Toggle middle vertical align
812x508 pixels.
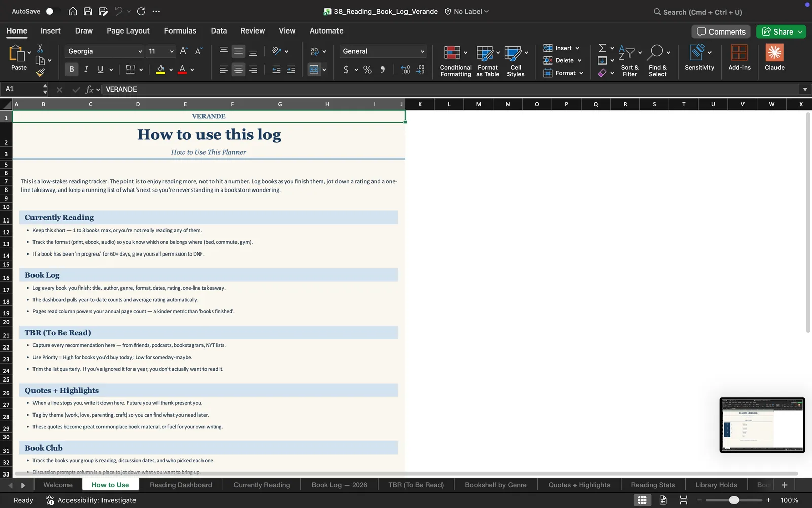(238, 51)
